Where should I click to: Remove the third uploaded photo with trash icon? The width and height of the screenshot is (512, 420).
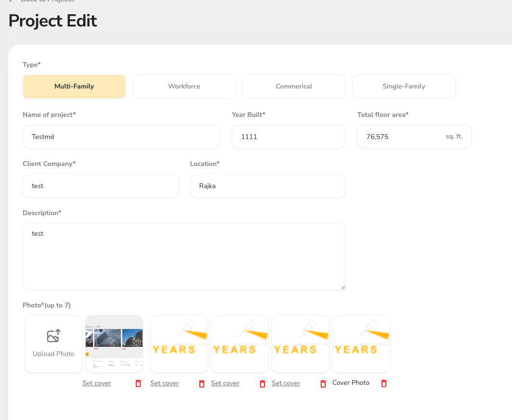point(263,383)
